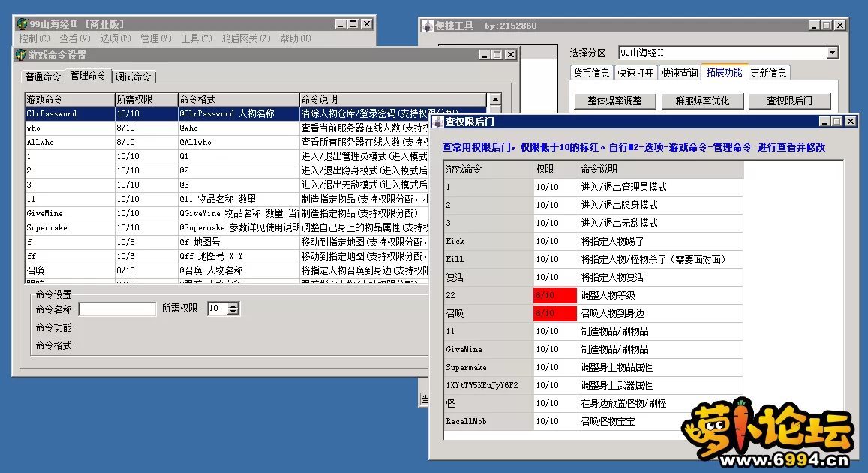Open the 帮助(H) menu

click(x=295, y=38)
